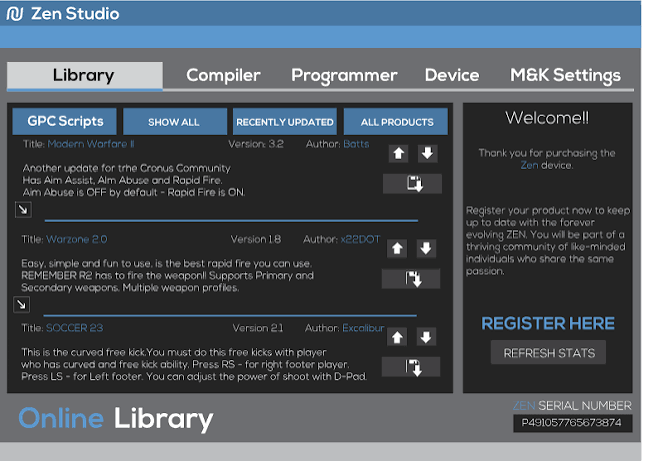Move SOCCER 23 script up
663x461 pixels.
[x=397, y=338]
